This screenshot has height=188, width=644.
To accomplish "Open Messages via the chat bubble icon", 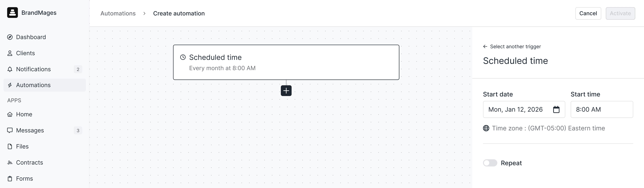I will pyautogui.click(x=10, y=130).
